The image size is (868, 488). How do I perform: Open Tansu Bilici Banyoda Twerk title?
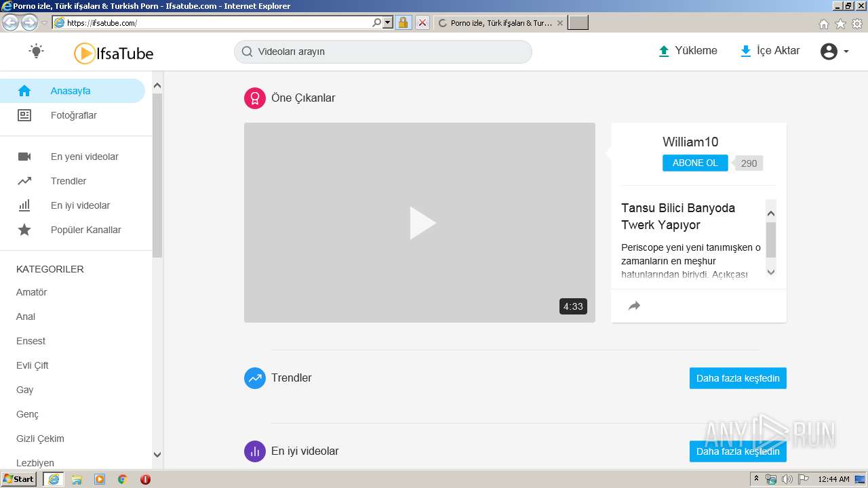click(678, 216)
